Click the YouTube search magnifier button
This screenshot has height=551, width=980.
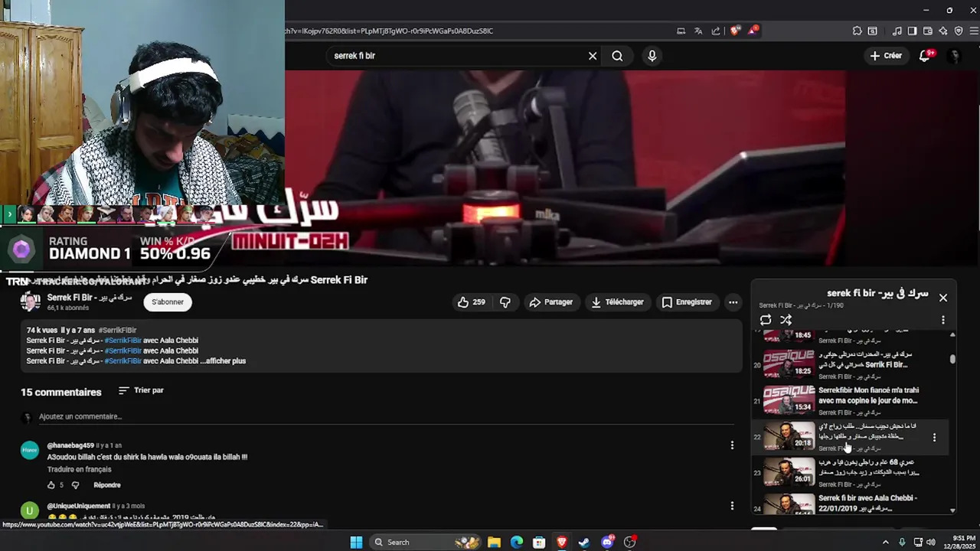pyautogui.click(x=617, y=56)
